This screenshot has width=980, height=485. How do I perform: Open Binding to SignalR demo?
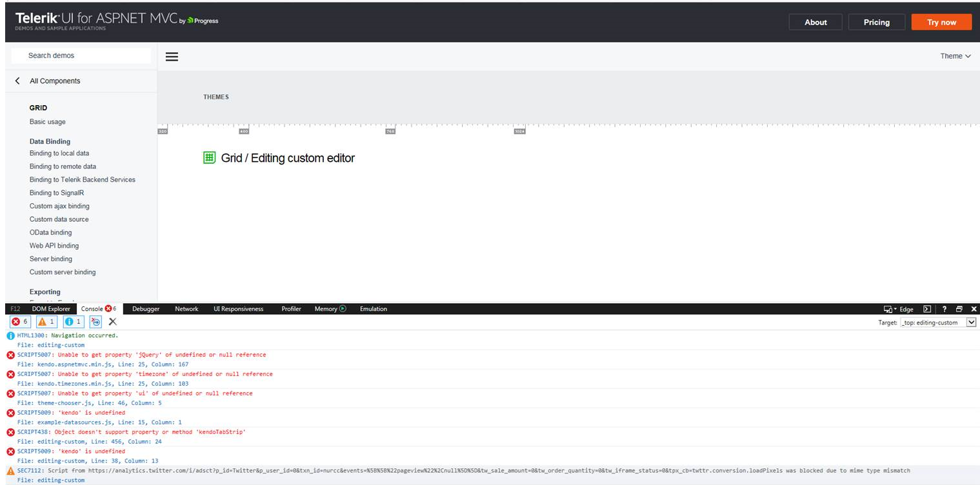click(x=57, y=193)
